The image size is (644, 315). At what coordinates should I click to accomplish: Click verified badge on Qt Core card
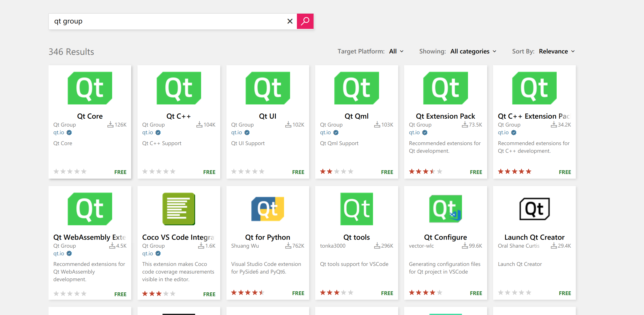tap(69, 133)
